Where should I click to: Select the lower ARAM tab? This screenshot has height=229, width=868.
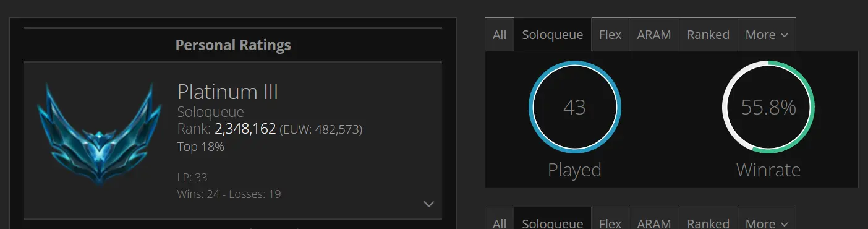[x=654, y=221]
